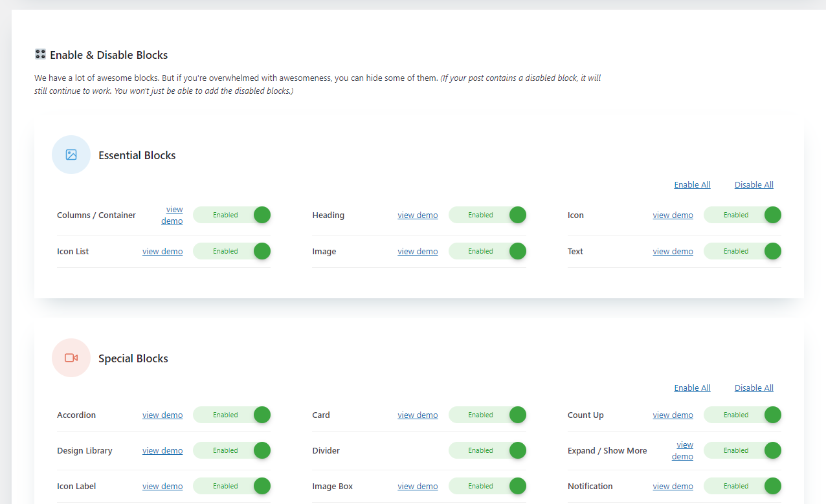Image resolution: width=826 pixels, height=504 pixels.
Task: Click the Notification block label
Action: tap(590, 486)
